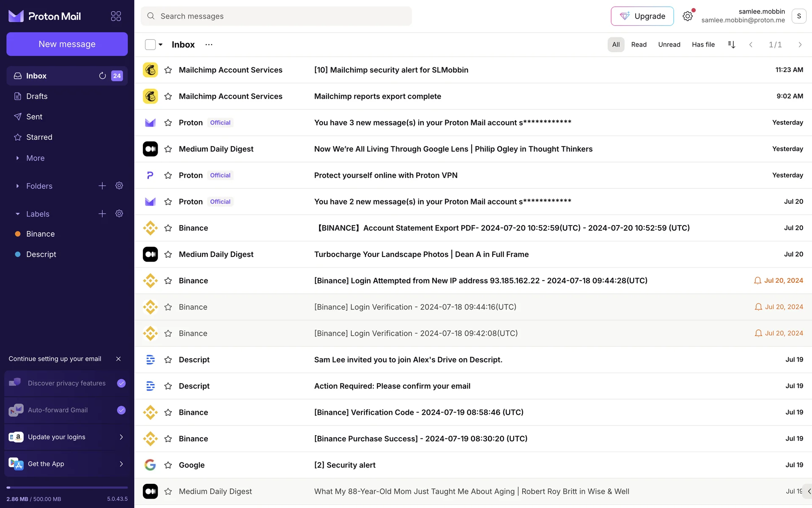Select the orange Binance label
Screen dimensions: 812x508
tap(40, 234)
